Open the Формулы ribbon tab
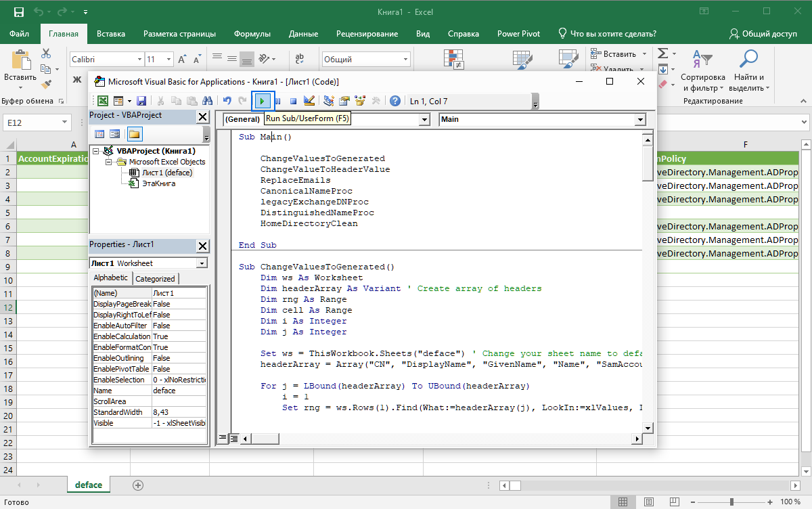This screenshot has height=509, width=812. (x=252, y=34)
